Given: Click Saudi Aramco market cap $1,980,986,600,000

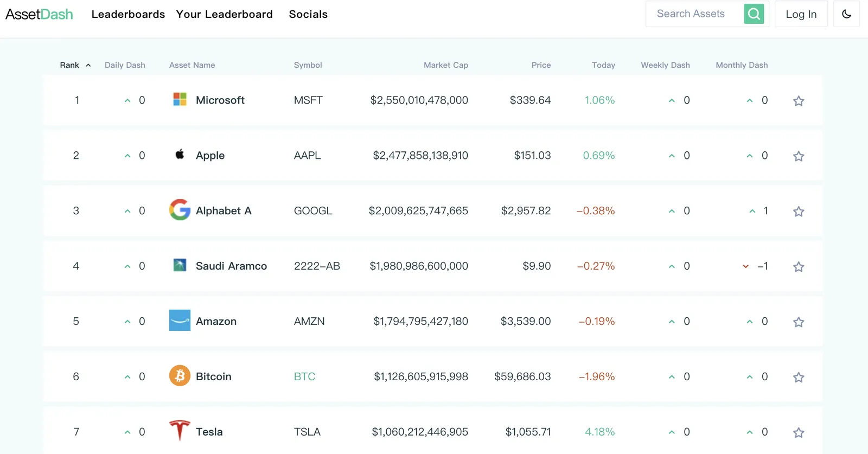Looking at the screenshot, I should click(419, 266).
